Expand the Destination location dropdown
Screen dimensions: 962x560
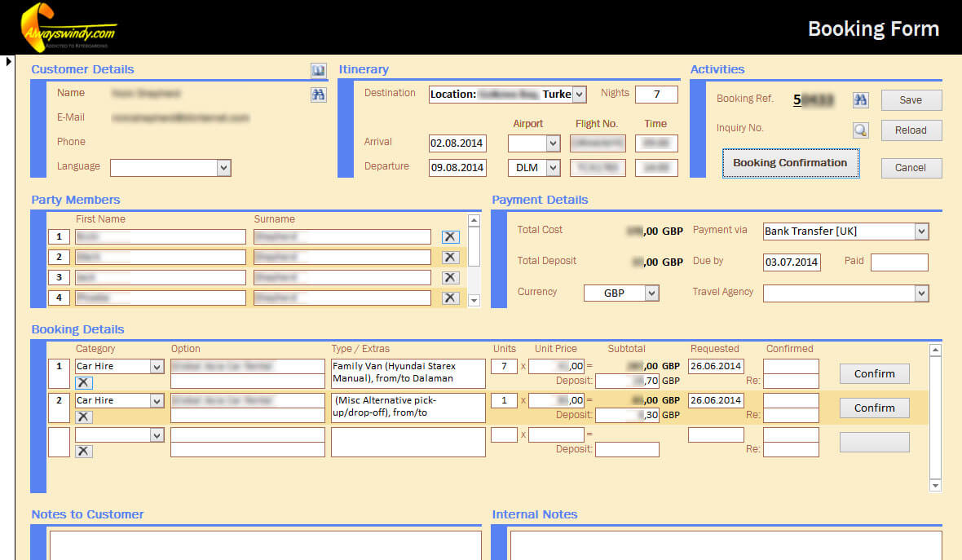click(579, 95)
